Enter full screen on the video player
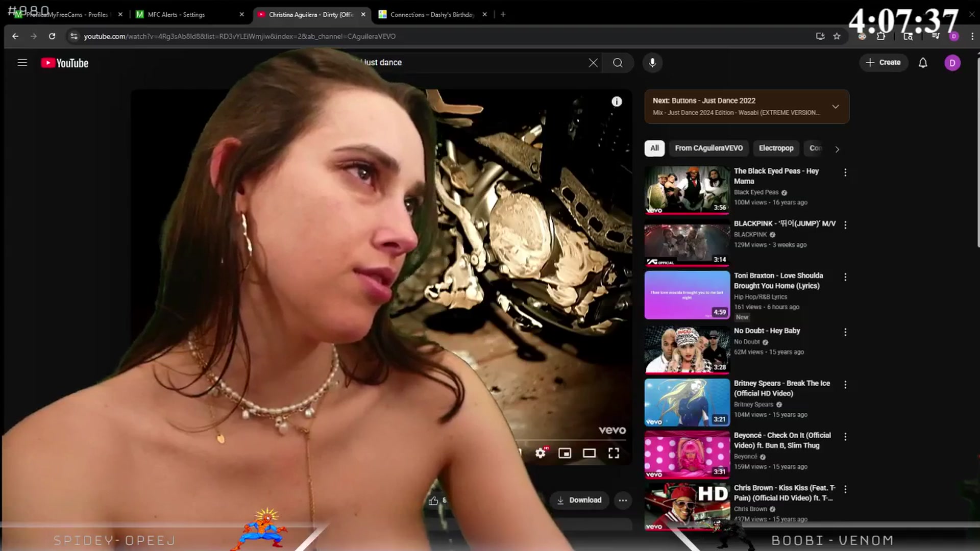 click(614, 453)
